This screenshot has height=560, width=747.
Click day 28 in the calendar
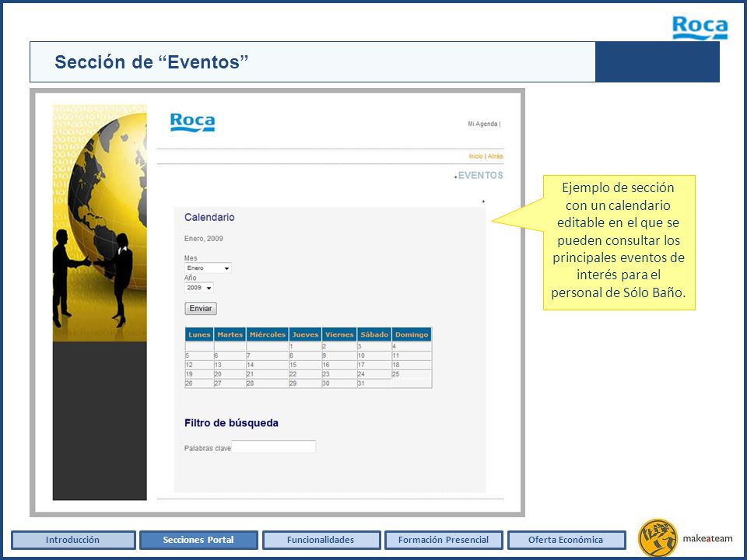coord(267,383)
